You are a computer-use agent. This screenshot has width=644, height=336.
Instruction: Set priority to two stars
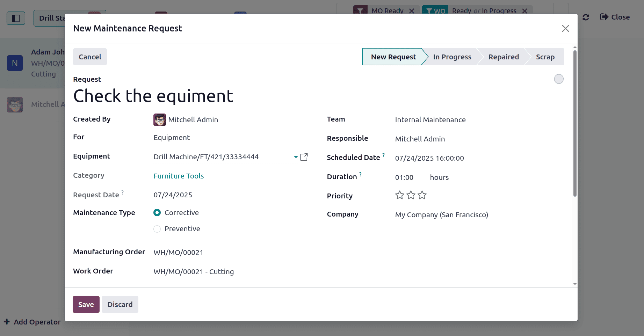tap(411, 195)
